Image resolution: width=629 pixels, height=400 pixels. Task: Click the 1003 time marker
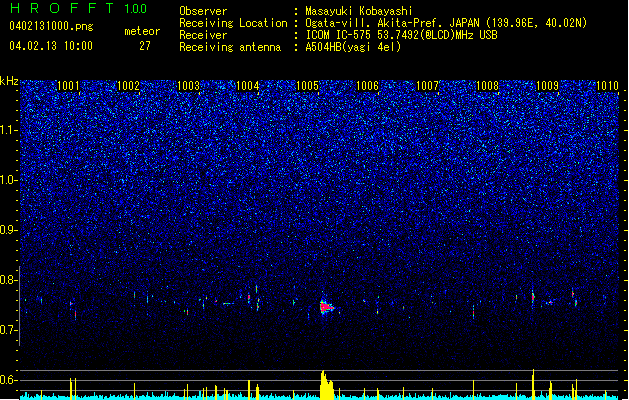(x=188, y=85)
